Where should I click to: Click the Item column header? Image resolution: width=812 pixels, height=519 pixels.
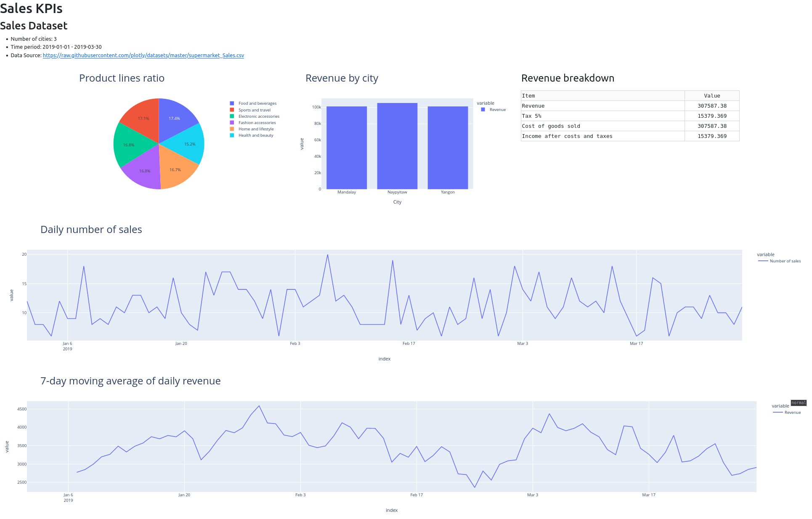click(603, 96)
